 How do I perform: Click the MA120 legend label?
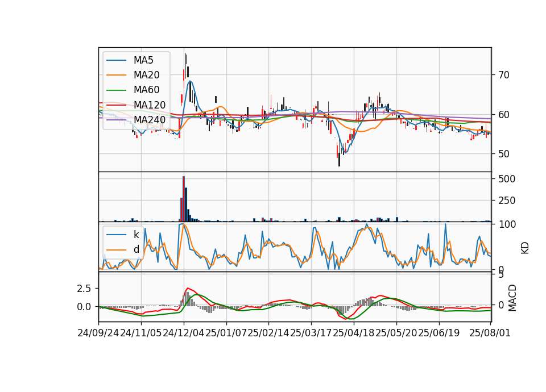pos(150,105)
